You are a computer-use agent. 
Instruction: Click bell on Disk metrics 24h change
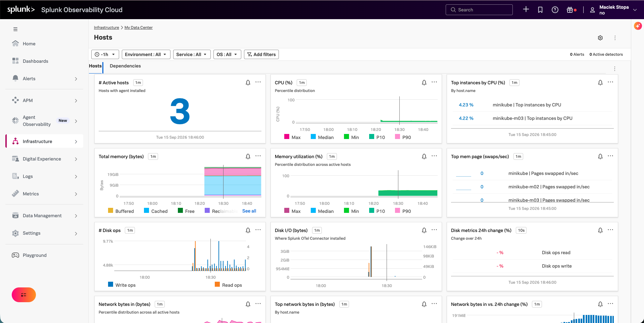(x=600, y=230)
